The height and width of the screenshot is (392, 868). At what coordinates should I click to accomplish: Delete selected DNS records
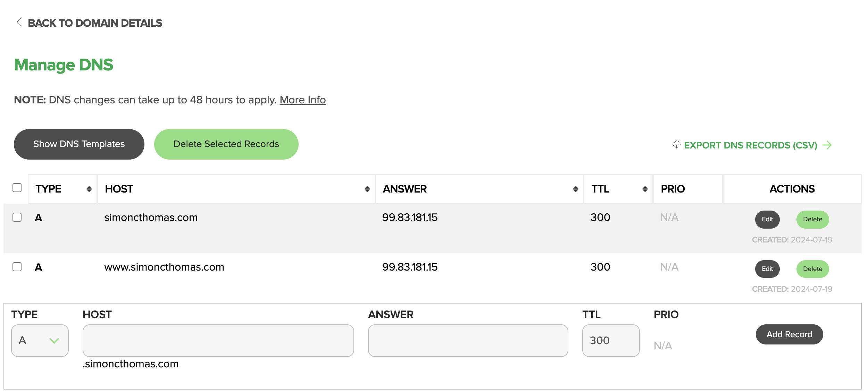226,144
